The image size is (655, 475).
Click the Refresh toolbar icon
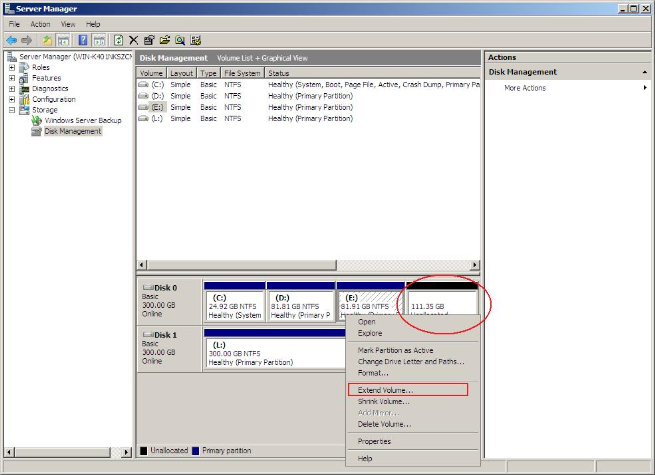(x=119, y=40)
